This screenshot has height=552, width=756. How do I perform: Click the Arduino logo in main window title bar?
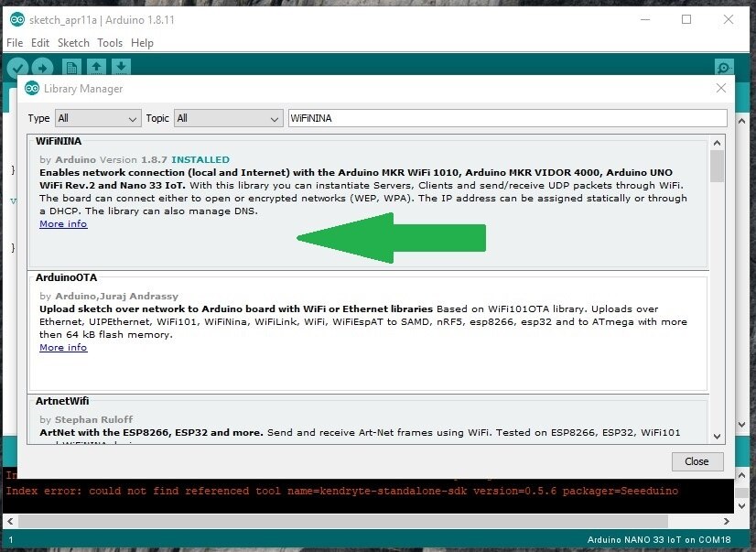tap(16, 20)
